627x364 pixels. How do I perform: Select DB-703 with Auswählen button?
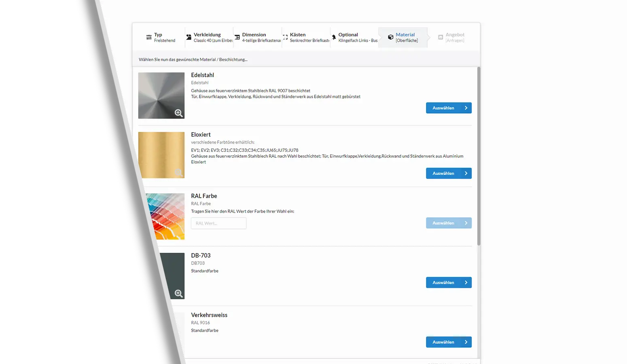tap(449, 283)
